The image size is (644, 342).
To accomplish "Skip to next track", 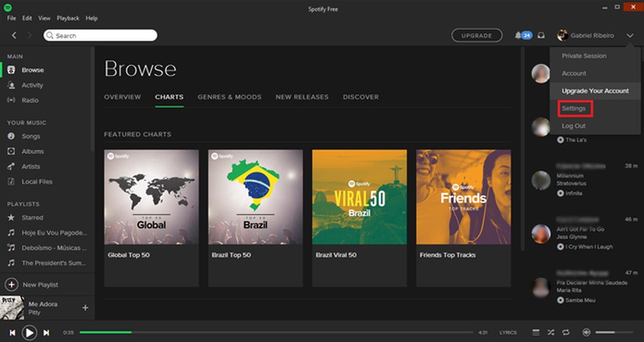I will [46, 333].
